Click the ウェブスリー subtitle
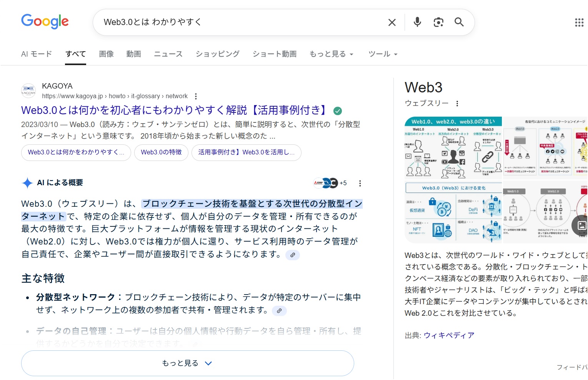Image resolution: width=588 pixels, height=380 pixels. (x=426, y=103)
